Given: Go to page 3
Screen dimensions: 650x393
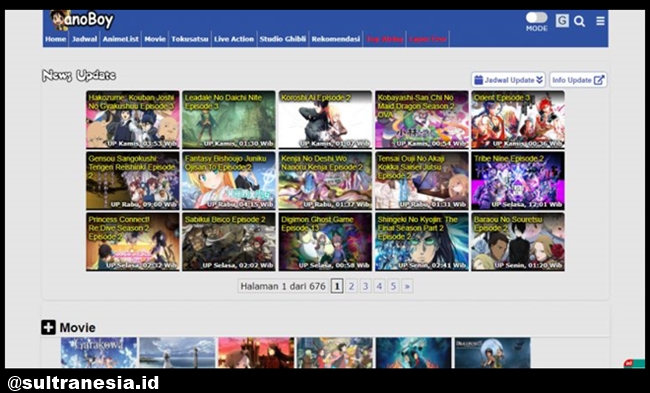Looking at the screenshot, I should pos(365,286).
